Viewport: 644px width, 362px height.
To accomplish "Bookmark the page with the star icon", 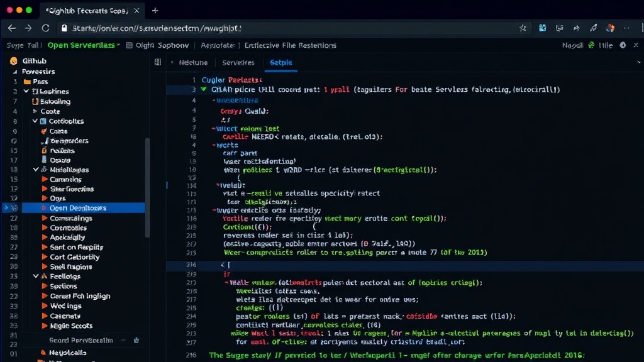I will pyautogui.click(x=523, y=28).
